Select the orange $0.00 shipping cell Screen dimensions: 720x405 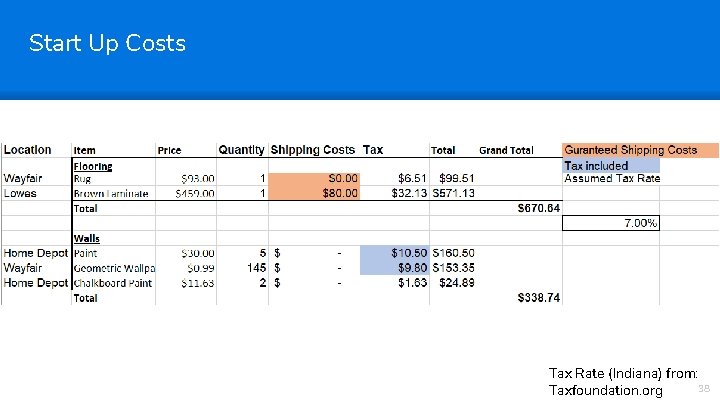pyautogui.click(x=313, y=178)
